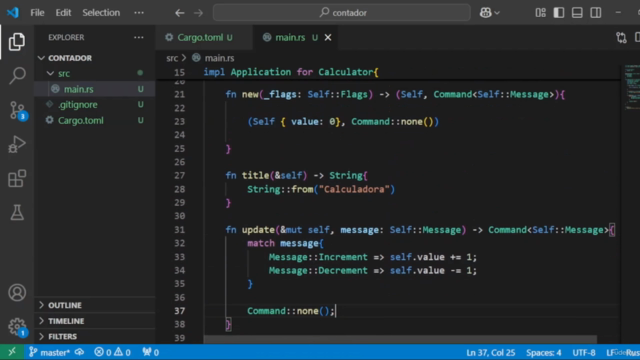Click the text "Calculadora" on line 28
This screenshot has height=360, width=640.
[354, 189]
